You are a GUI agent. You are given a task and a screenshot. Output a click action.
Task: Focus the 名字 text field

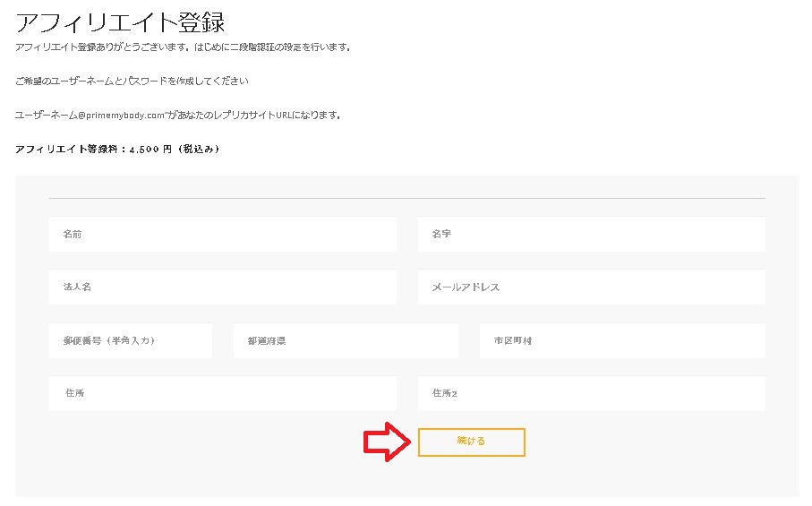[591, 235]
